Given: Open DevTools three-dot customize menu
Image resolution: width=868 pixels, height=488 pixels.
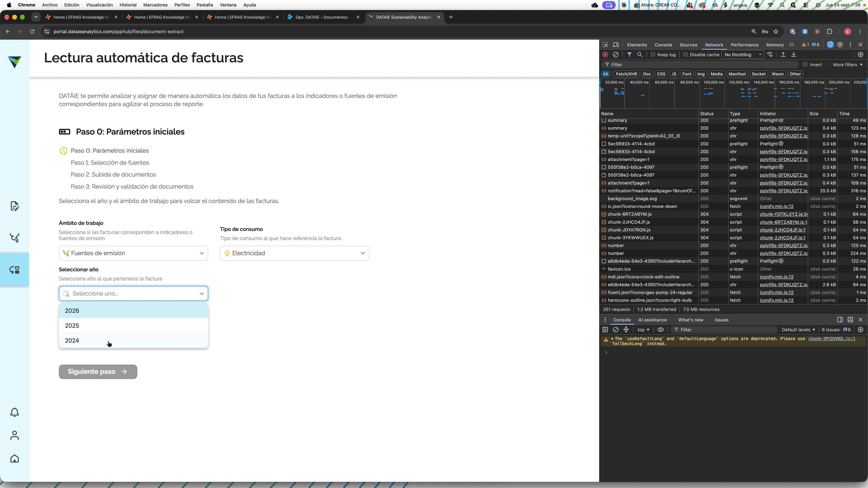Looking at the screenshot, I should point(850,45).
